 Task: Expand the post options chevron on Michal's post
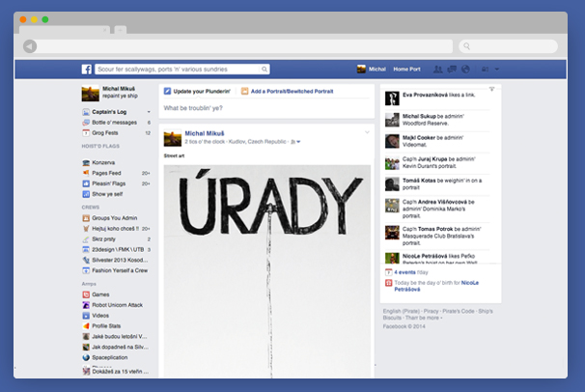[x=367, y=132]
